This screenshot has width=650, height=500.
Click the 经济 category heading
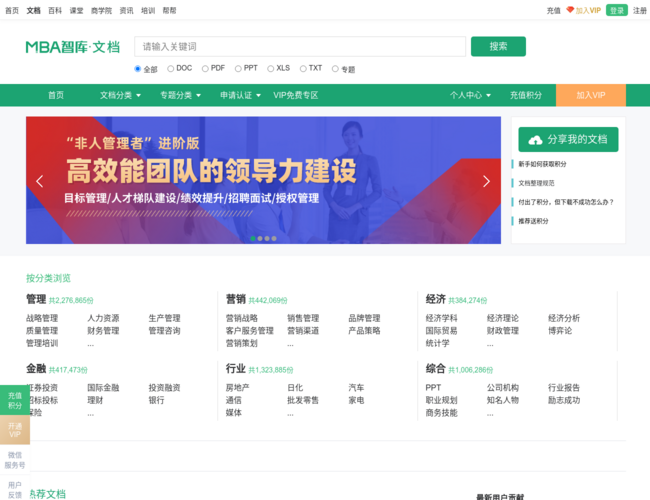(x=436, y=299)
